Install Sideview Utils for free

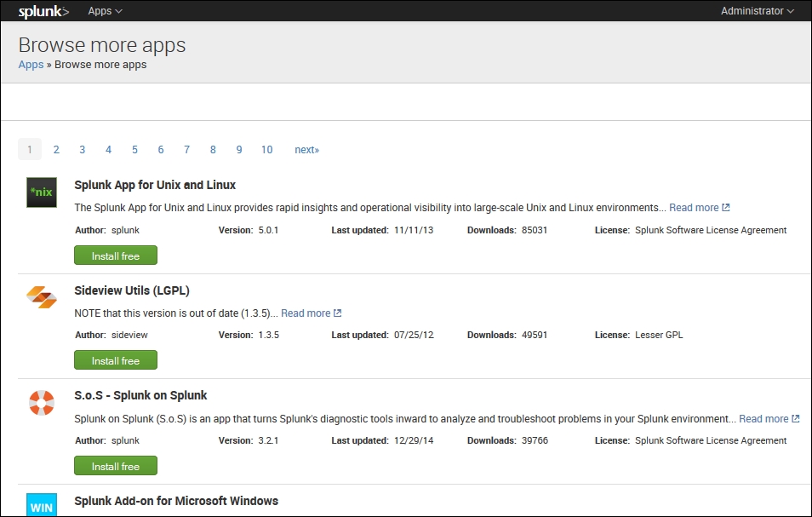(116, 360)
